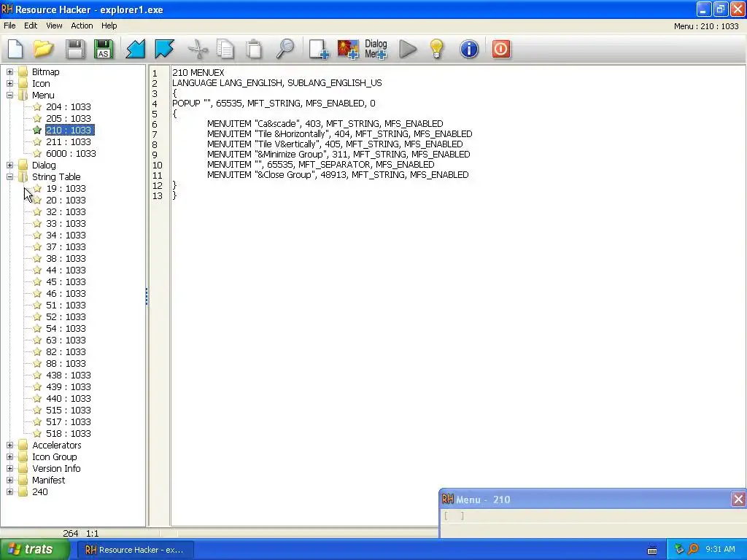Click the Cut scissors icon
The image size is (747, 560).
point(198,49)
